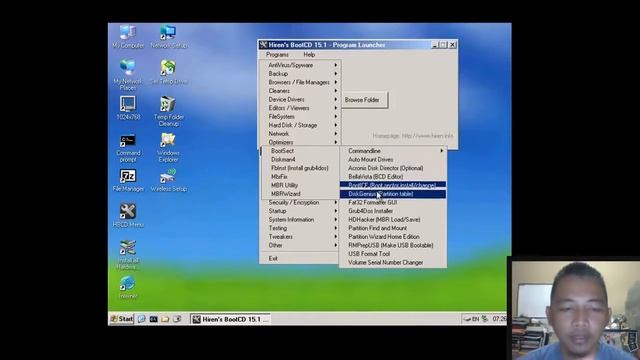This screenshot has width=640, height=360.
Task: Expand Security / Encryption submenu
Action: click(300, 202)
